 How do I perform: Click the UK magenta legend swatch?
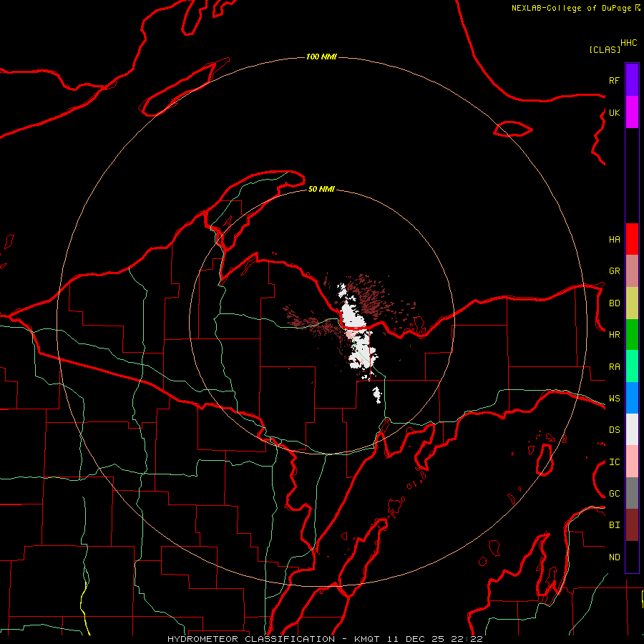pos(632,112)
